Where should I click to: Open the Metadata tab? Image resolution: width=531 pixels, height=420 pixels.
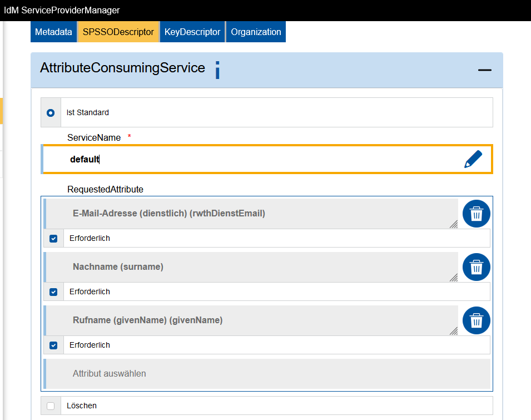(53, 32)
